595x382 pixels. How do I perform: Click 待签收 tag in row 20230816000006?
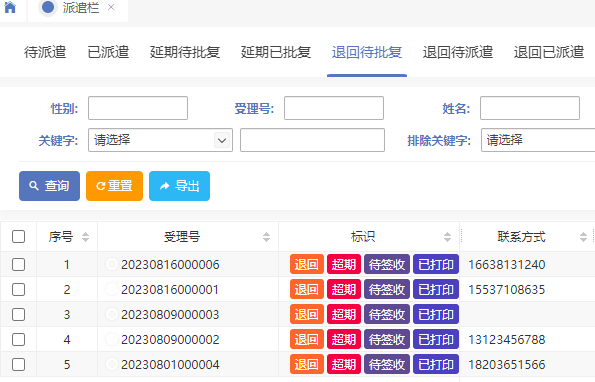click(387, 264)
